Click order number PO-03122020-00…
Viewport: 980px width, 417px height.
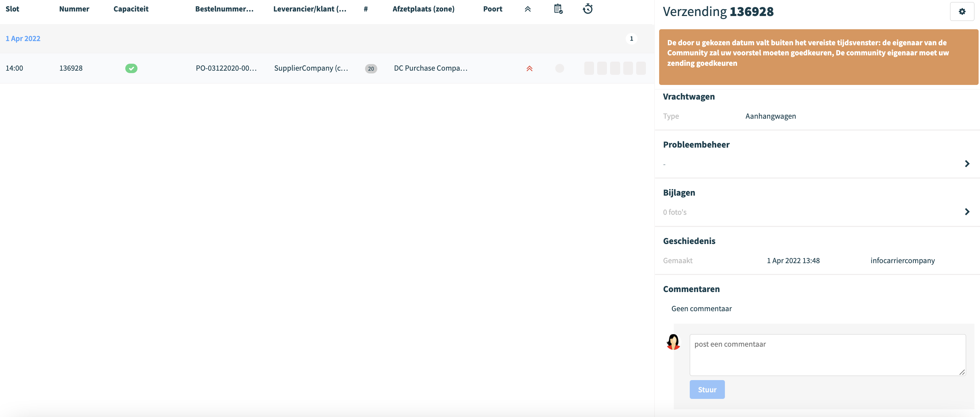click(x=226, y=69)
